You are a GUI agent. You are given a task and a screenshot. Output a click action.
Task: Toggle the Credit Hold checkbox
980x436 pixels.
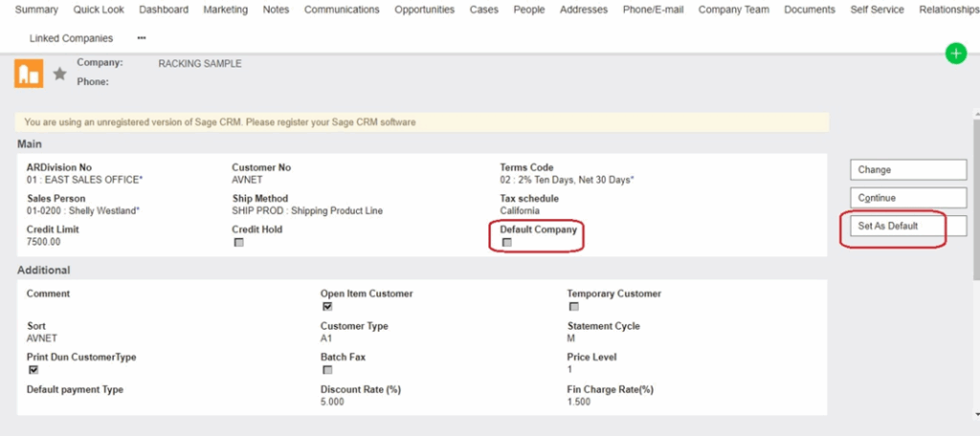(238, 243)
